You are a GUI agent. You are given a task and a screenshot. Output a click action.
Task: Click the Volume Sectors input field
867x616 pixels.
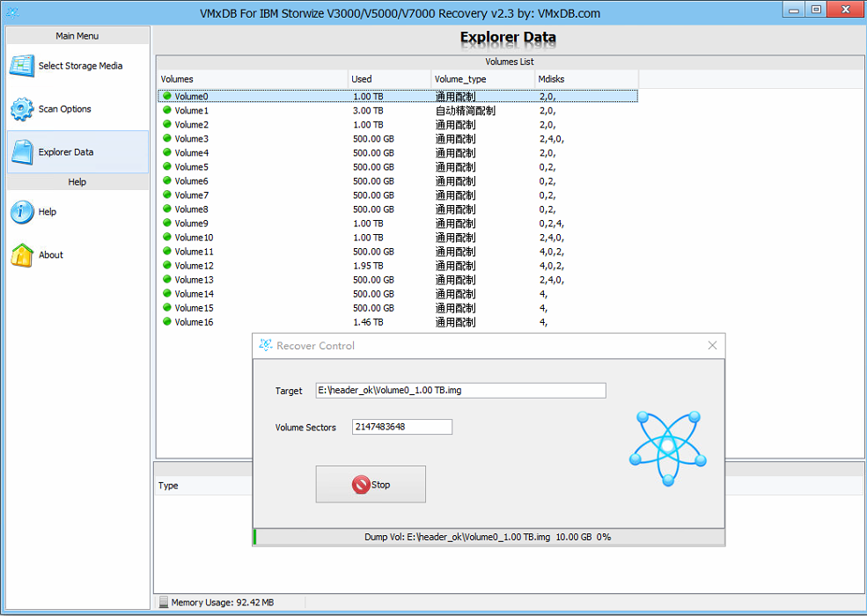pyautogui.click(x=402, y=427)
